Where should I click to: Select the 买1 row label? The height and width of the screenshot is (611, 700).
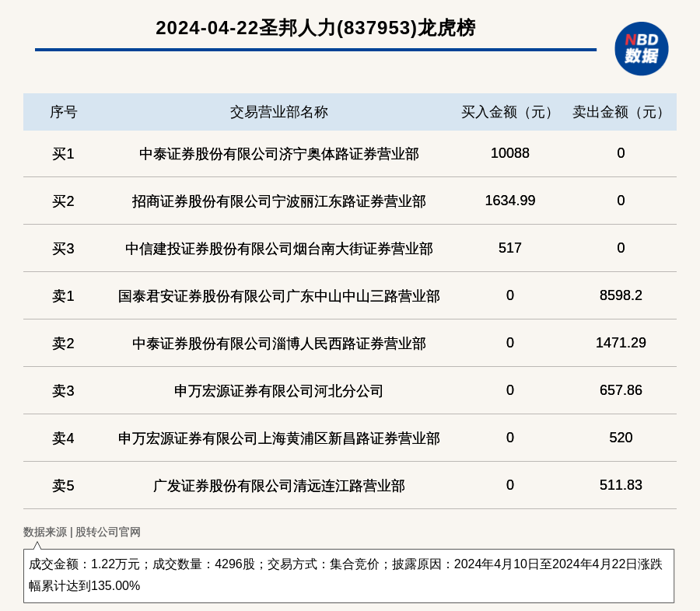point(64,154)
